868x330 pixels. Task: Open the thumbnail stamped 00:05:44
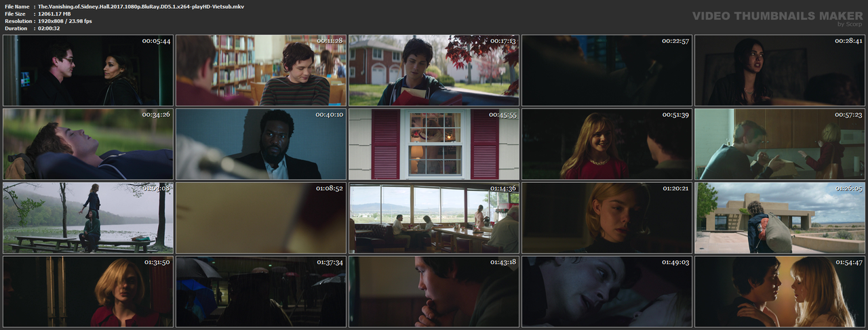tap(88, 70)
